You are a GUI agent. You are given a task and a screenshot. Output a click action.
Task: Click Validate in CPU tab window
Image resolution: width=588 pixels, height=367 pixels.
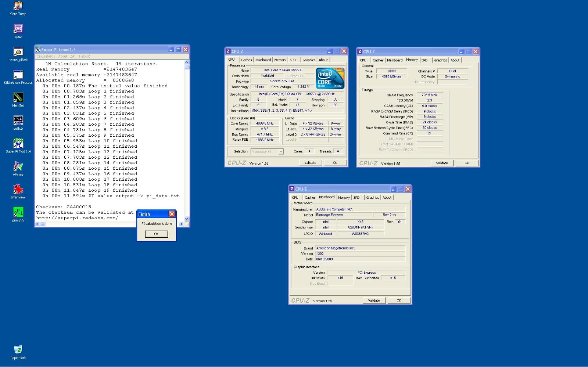coord(311,163)
